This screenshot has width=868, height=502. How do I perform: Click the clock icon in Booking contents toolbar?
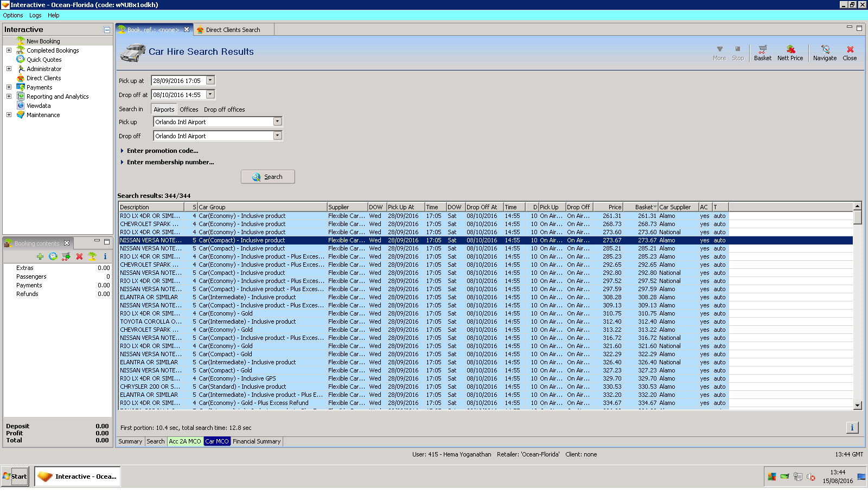(x=53, y=256)
